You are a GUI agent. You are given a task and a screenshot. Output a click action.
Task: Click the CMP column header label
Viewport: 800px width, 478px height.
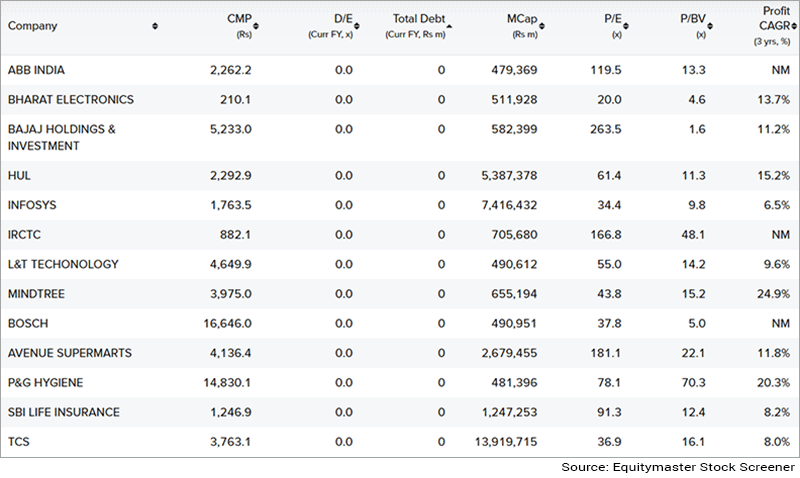(239, 19)
